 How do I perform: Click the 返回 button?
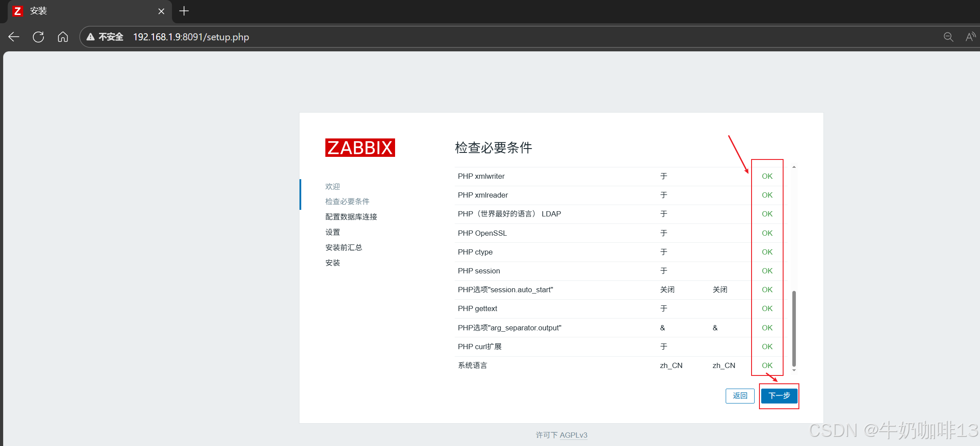point(740,396)
